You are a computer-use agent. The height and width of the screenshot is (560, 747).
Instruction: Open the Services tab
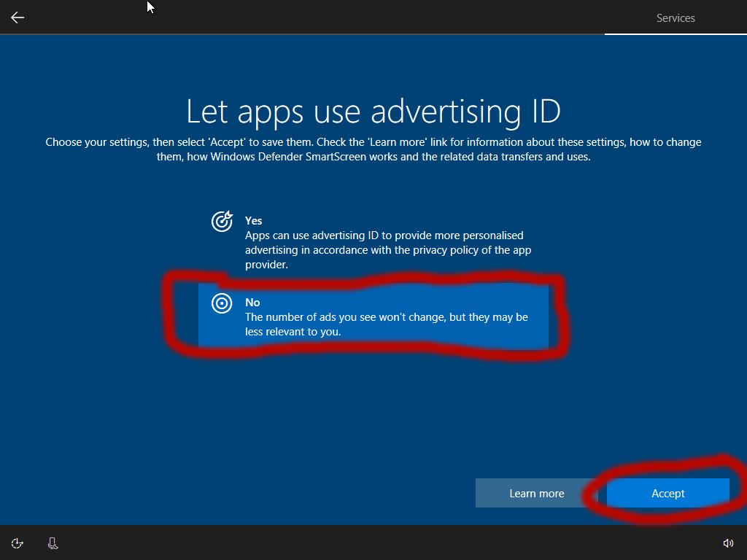pyautogui.click(x=676, y=18)
